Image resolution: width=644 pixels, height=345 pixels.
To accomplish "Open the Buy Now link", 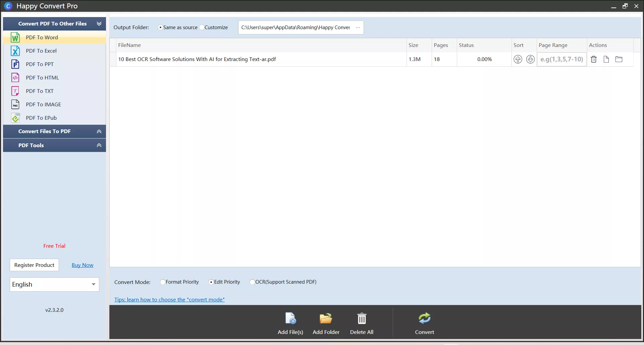I will click(83, 265).
